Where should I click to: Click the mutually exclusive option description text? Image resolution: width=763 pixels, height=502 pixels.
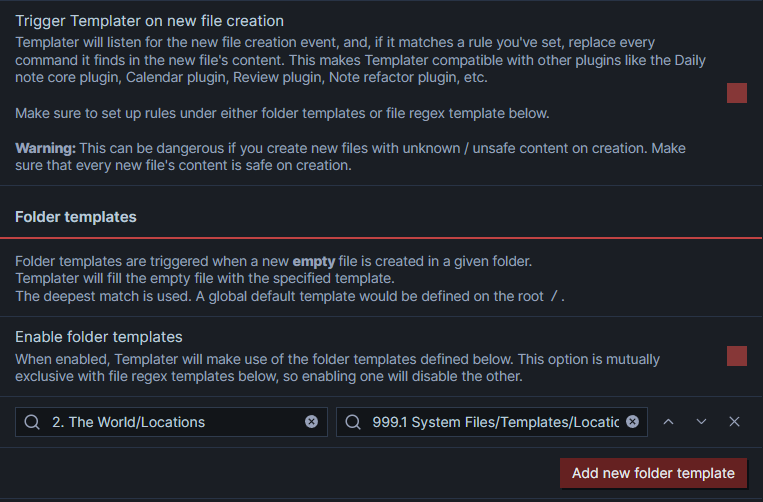point(337,368)
